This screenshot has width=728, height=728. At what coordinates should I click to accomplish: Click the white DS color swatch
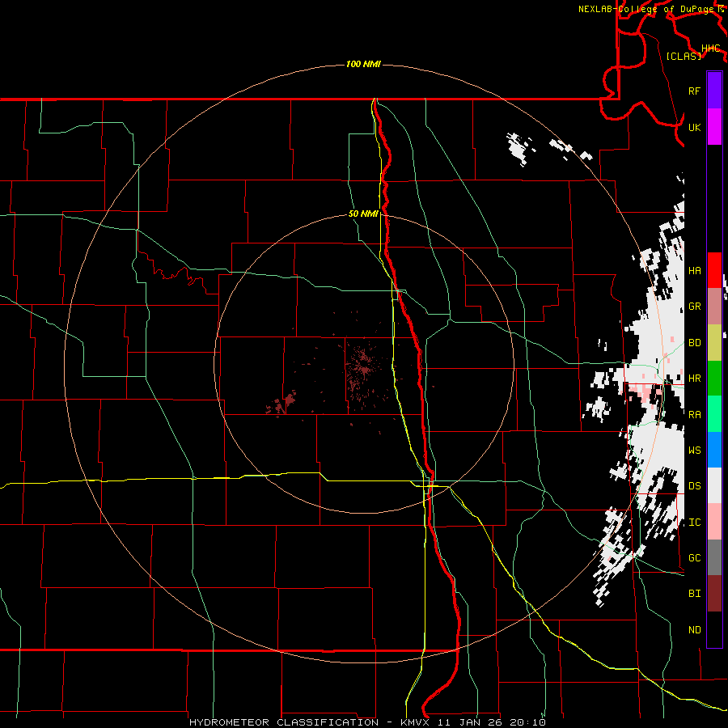(714, 485)
